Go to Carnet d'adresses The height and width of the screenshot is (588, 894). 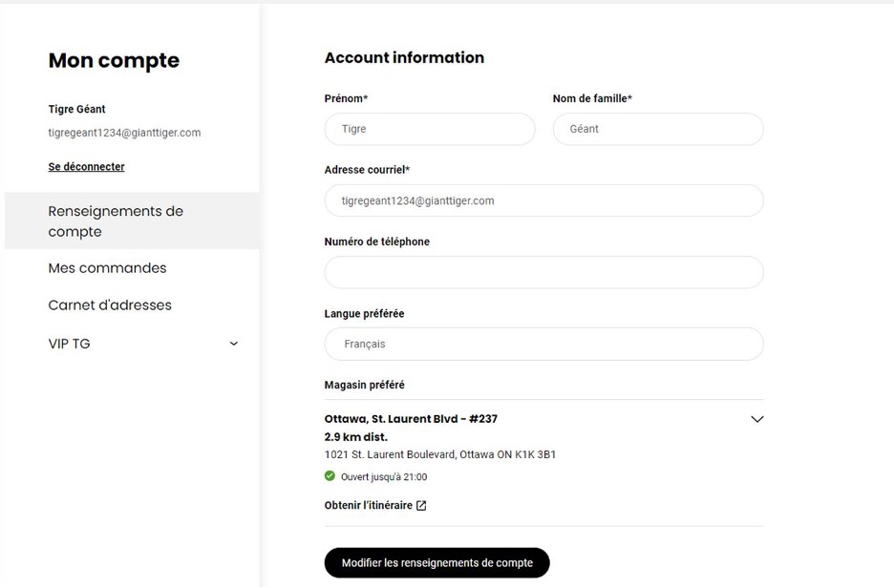coord(110,305)
